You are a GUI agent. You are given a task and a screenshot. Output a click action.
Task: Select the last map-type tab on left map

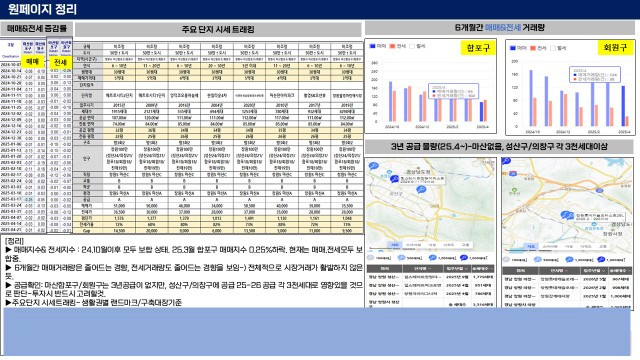(465, 245)
